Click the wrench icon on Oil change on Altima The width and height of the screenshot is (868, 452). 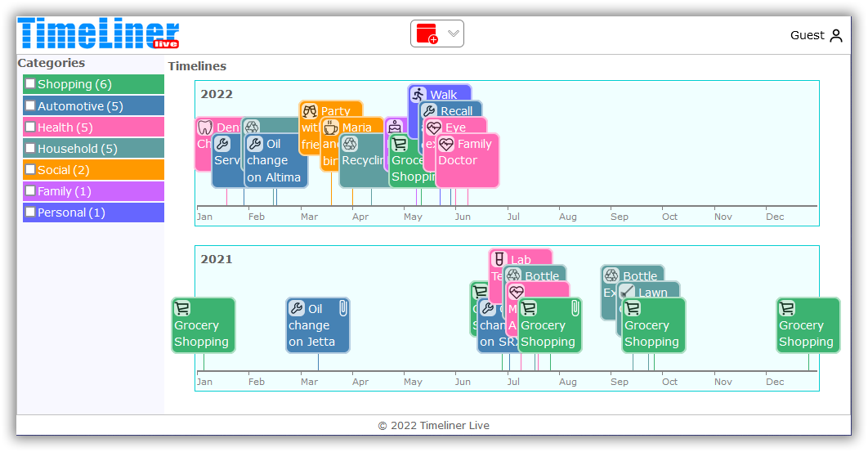[x=255, y=144]
